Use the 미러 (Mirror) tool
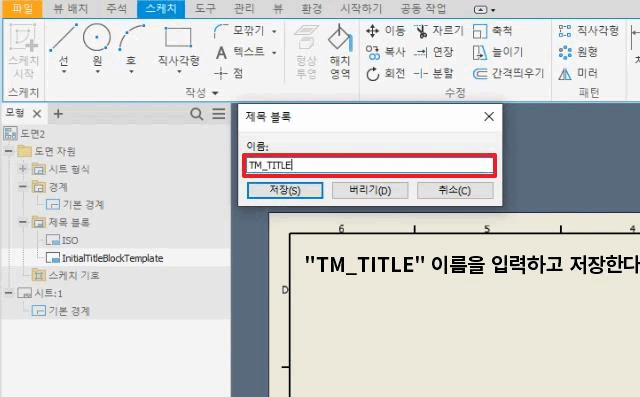640x397 pixels. click(578, 73)
